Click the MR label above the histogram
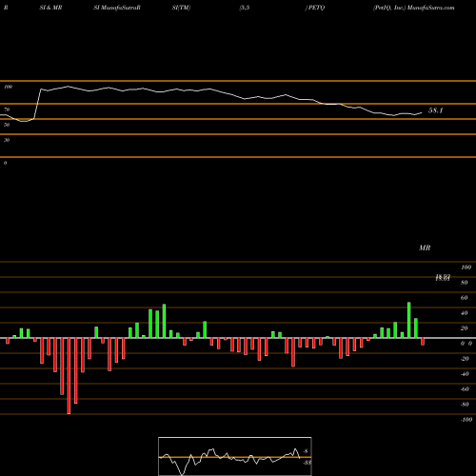Screen dimensions: 476x476 tap(425, 248)
